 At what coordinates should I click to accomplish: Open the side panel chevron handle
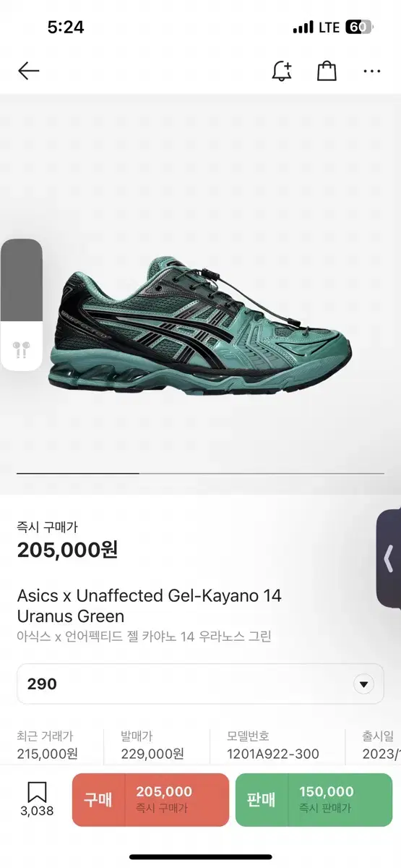389,558
